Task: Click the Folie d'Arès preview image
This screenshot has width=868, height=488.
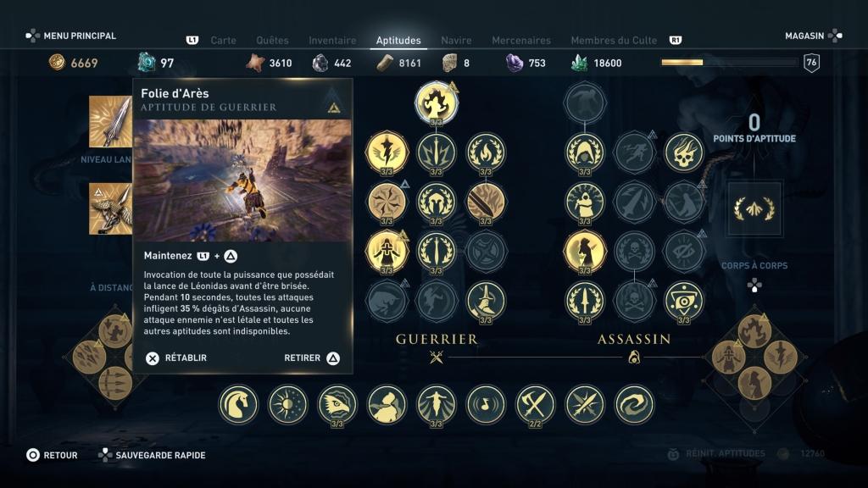Action: (242, 180)
